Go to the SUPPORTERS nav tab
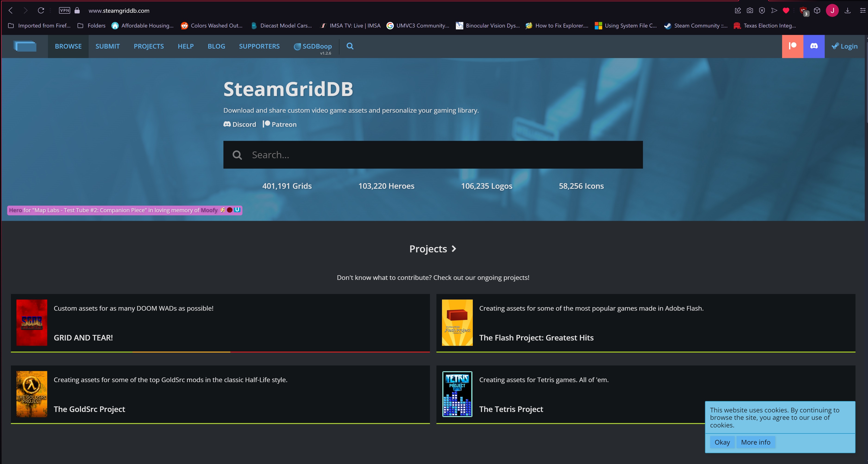Screen dimensions: 868x464 pos(259,46)
